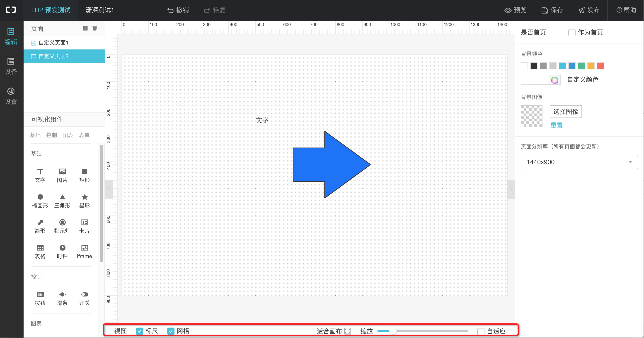This screenshot has height=338, width=644.
Task: Click the add page plus icon
Action: tap(85, 28)
